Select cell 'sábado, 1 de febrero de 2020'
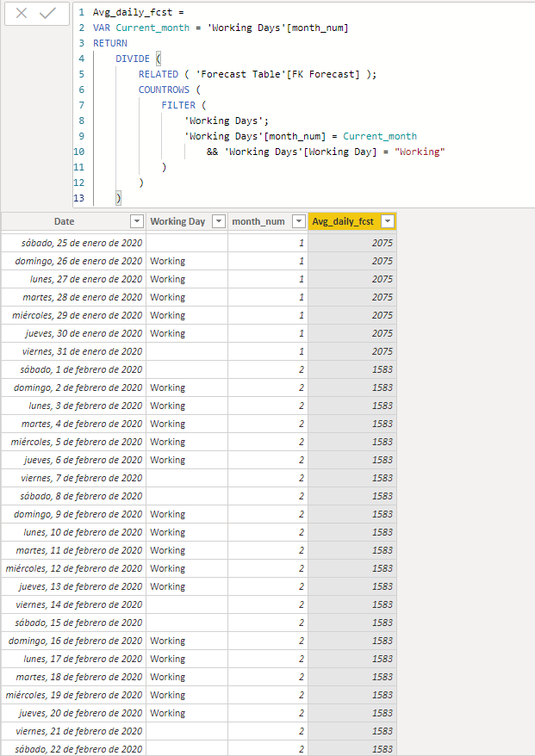535x756 pixels. point(73,369)
